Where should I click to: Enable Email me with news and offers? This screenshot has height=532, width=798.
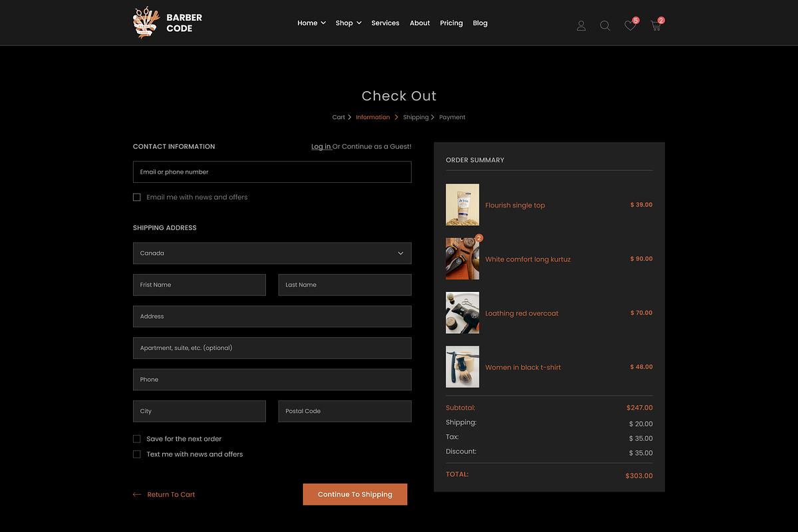[137, 197]
